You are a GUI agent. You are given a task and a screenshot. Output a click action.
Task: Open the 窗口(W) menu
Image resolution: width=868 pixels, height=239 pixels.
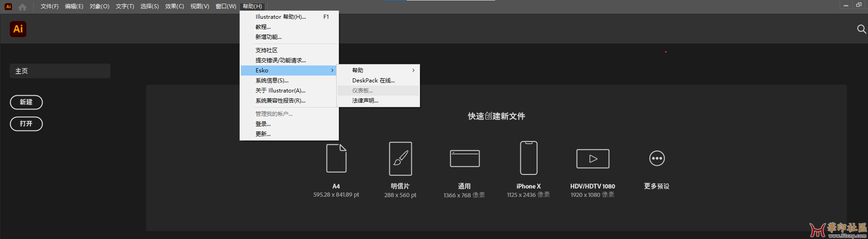[x=226, y=6]
